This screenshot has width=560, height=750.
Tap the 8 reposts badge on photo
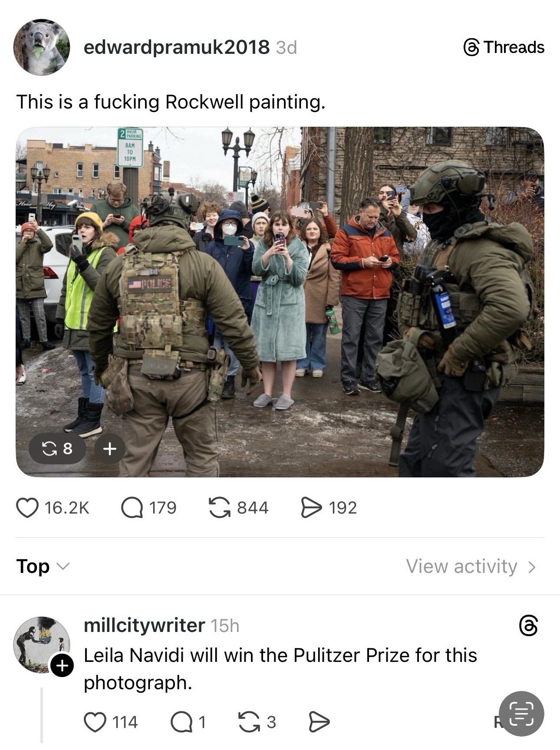pos(57,448)
